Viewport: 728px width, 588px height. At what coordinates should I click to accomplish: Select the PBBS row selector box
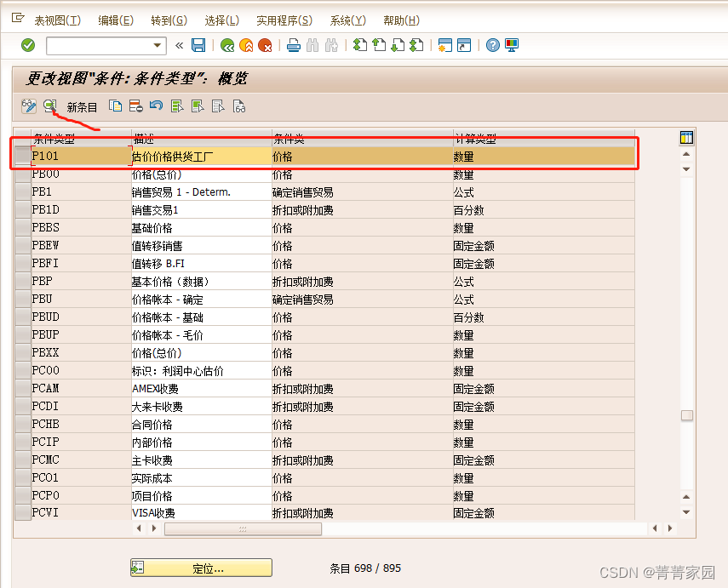click(21, 227)
